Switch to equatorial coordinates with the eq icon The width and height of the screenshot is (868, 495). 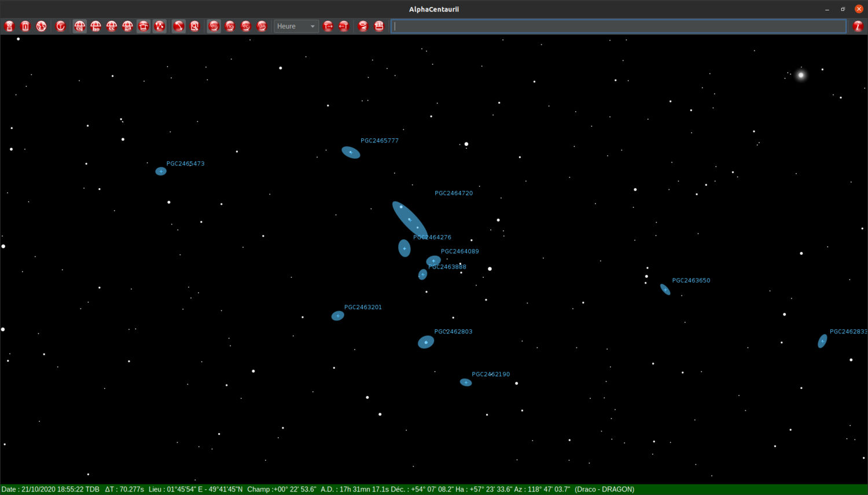point(214,26)
